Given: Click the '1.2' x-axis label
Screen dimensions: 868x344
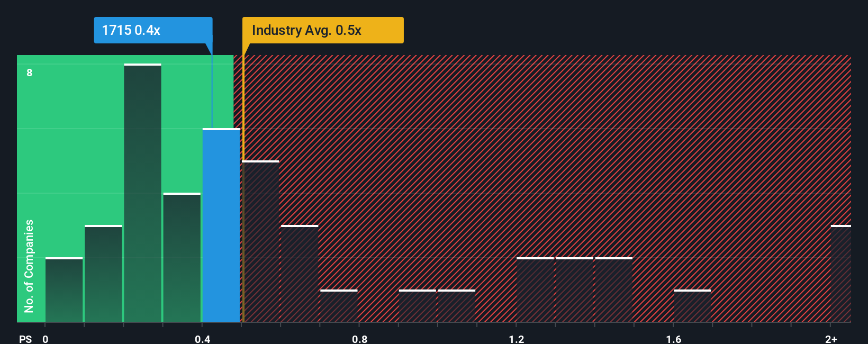Looking at the screenshot, I should (517, 339).
